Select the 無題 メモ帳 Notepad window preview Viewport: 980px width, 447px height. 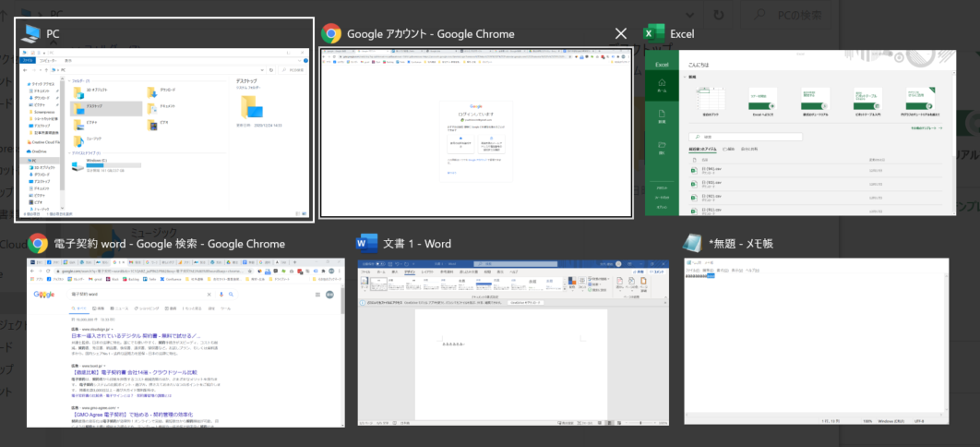pyautogui.click(x=817, y=343)
